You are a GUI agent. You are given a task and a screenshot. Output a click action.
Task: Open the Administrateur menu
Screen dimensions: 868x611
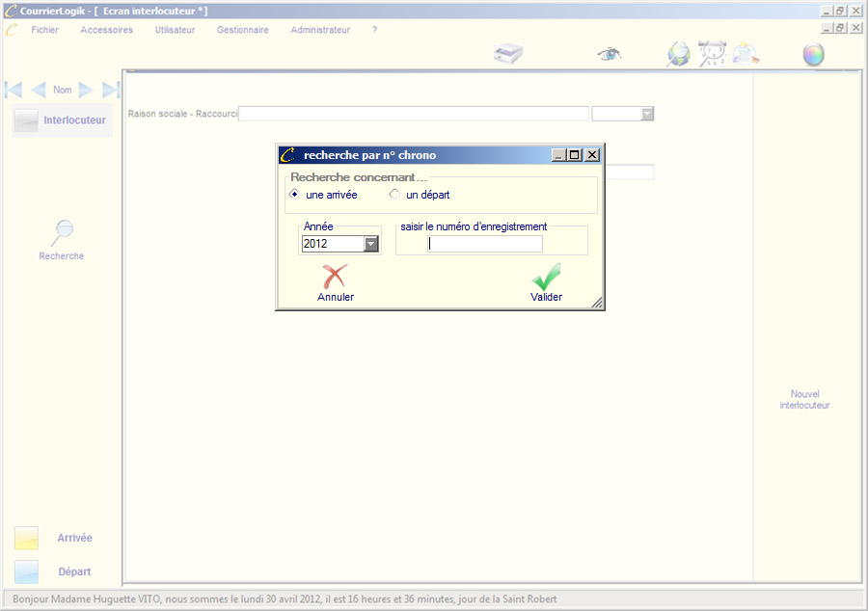[320, 30]
